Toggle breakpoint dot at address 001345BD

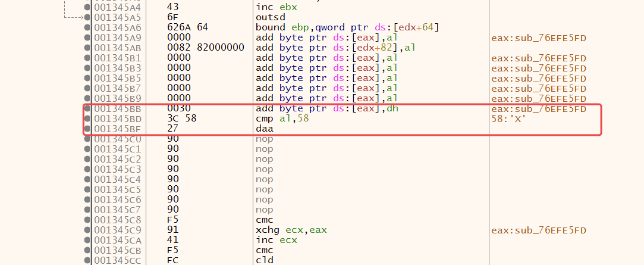pos(88,119)
